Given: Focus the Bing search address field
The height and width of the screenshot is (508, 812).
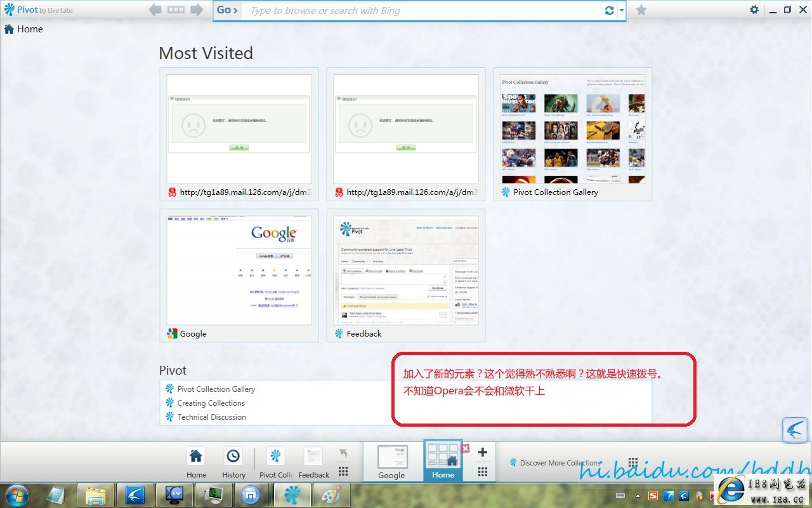Looking at the screenshot, I should pyautogui.click(x=422, y=10).
